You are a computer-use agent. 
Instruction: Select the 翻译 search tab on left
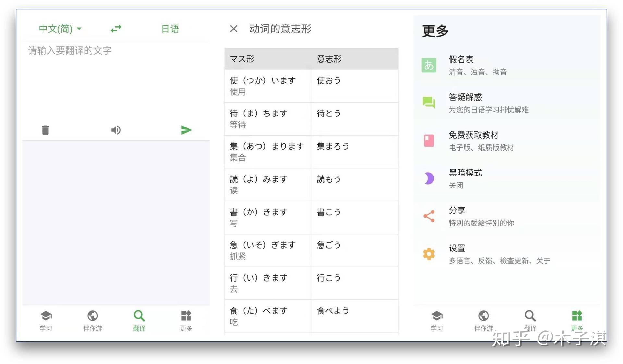[139, 321]
